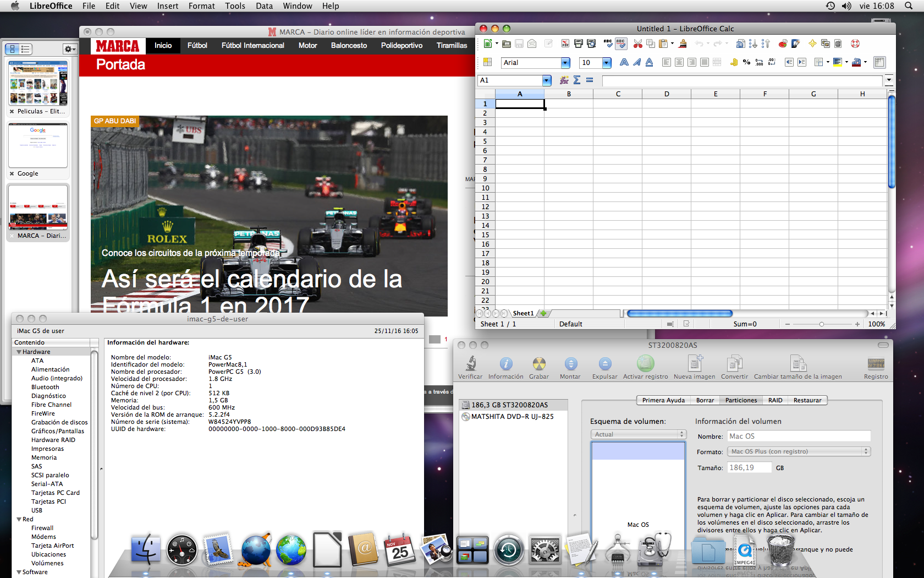924x578 pixels.
Task: Toggle grid lines for current sheet
Action: (879, 62)
